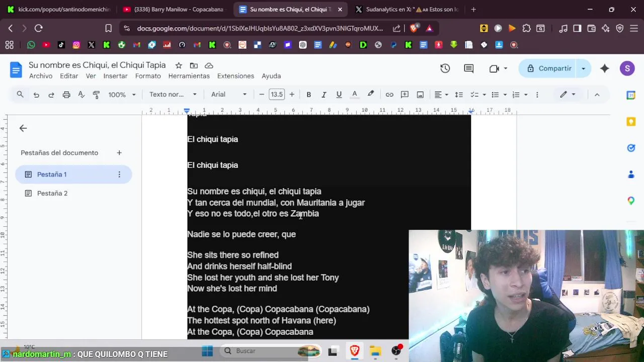Open version history

[x=445, y=68]
